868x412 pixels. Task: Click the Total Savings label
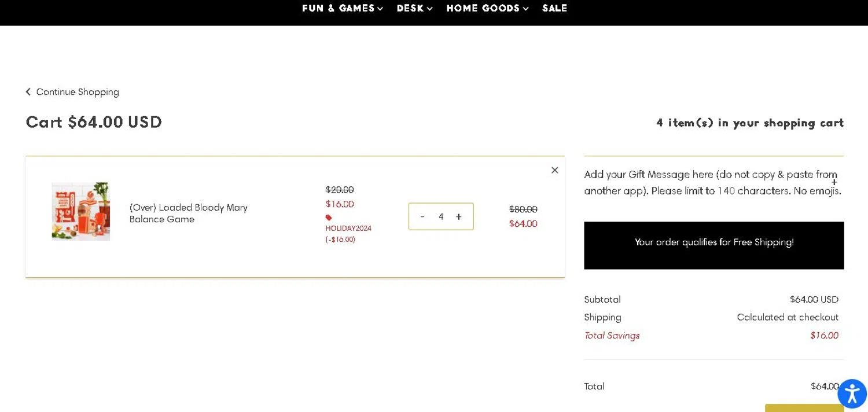click(x=612, y=336)
